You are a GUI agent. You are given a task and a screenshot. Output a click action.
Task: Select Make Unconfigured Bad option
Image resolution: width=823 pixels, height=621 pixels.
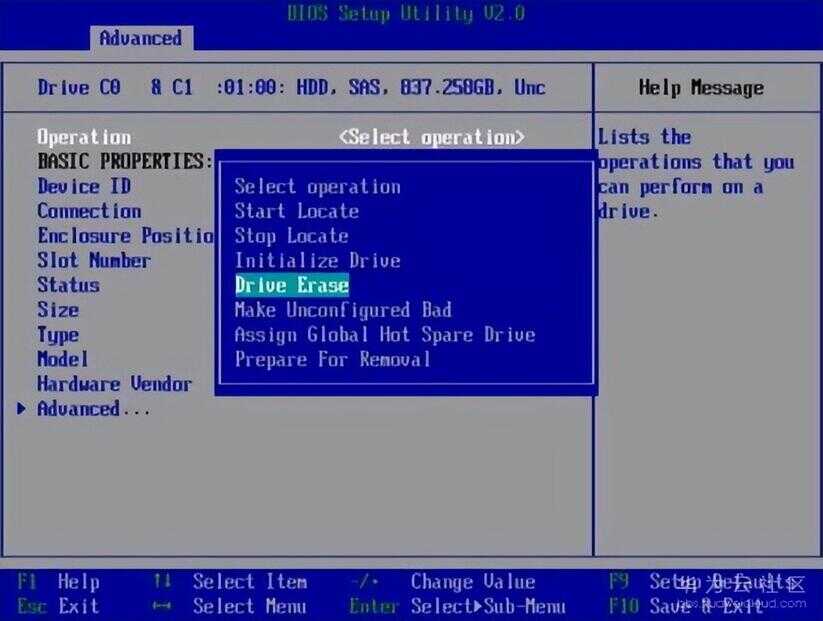coord(343,310)
